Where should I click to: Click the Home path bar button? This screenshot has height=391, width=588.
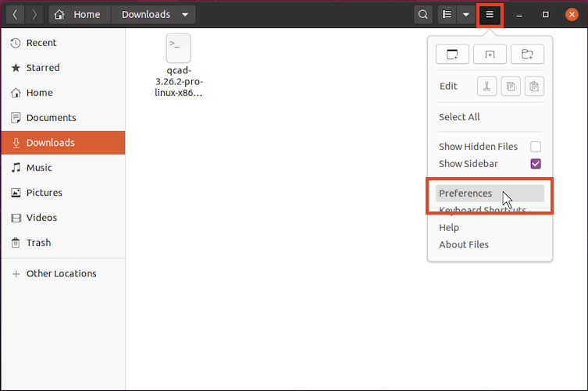pos(79,15)
